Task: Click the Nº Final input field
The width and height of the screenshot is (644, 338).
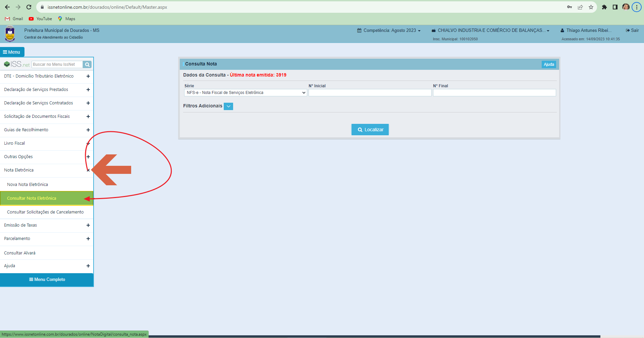Action: [494, 93]
